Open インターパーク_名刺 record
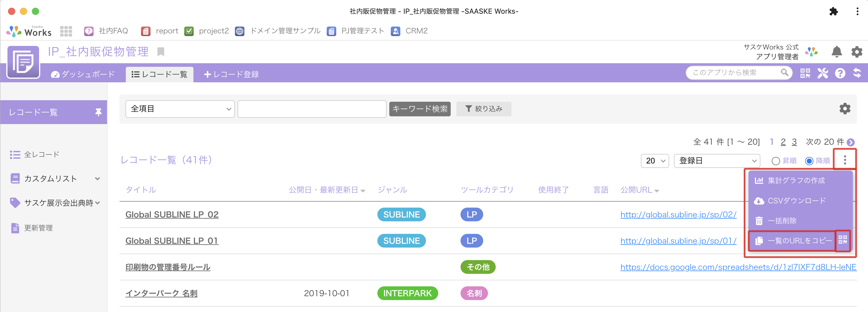The width and height of the screenshot is (868, 312). [x=161, y=294]
